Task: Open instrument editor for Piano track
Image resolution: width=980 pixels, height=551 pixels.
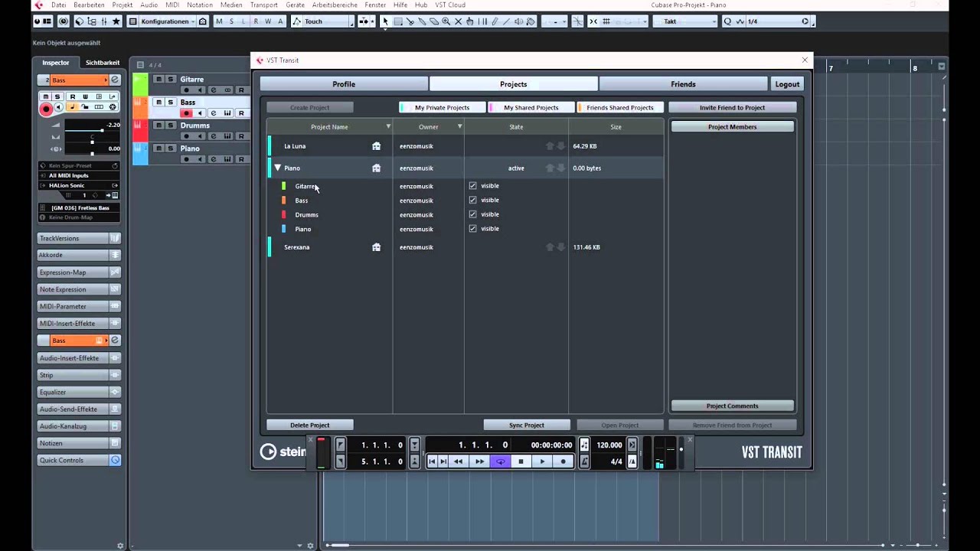Action: [x=227, y=159]
